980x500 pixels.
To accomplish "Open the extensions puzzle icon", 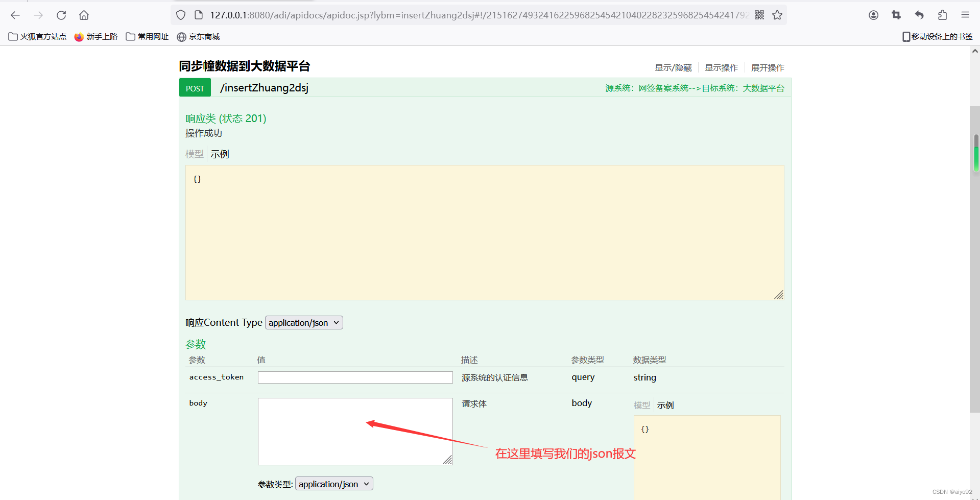I will coord(942,15).
